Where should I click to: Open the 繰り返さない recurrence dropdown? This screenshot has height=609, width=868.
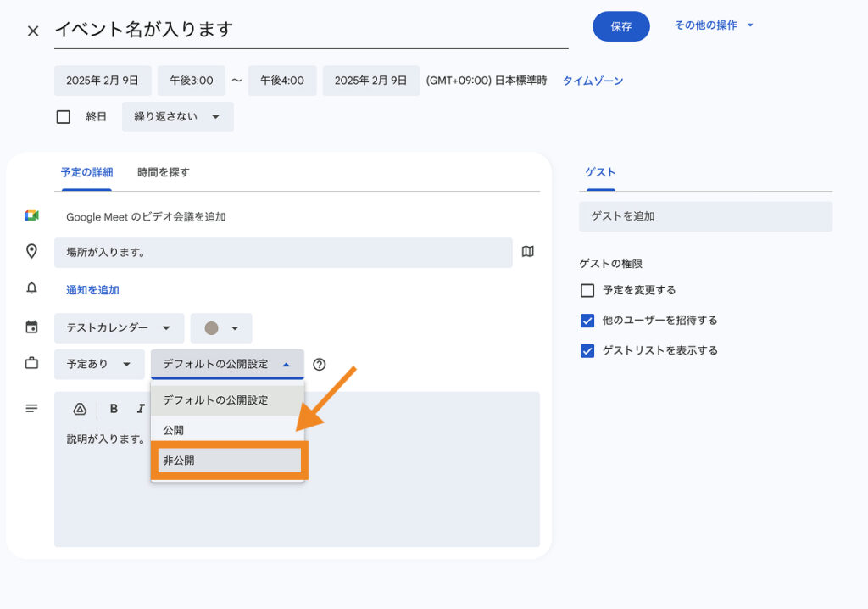(x=177, y=117)
